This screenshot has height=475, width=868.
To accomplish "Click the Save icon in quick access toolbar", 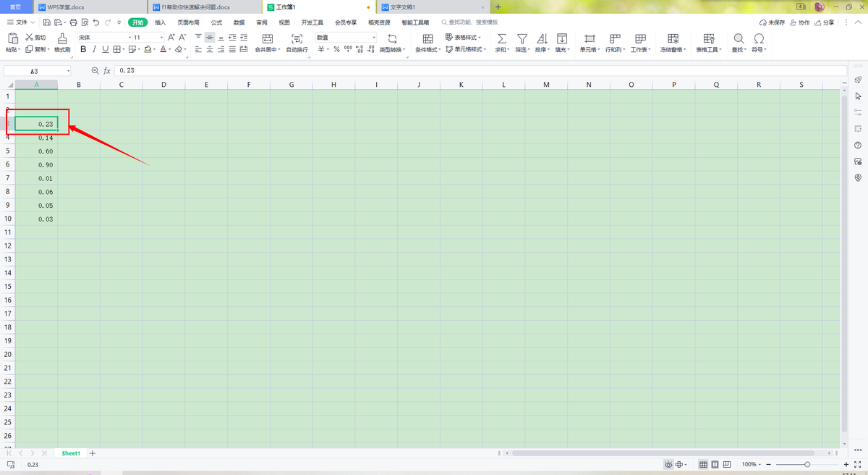I will (x=47, y=22).
